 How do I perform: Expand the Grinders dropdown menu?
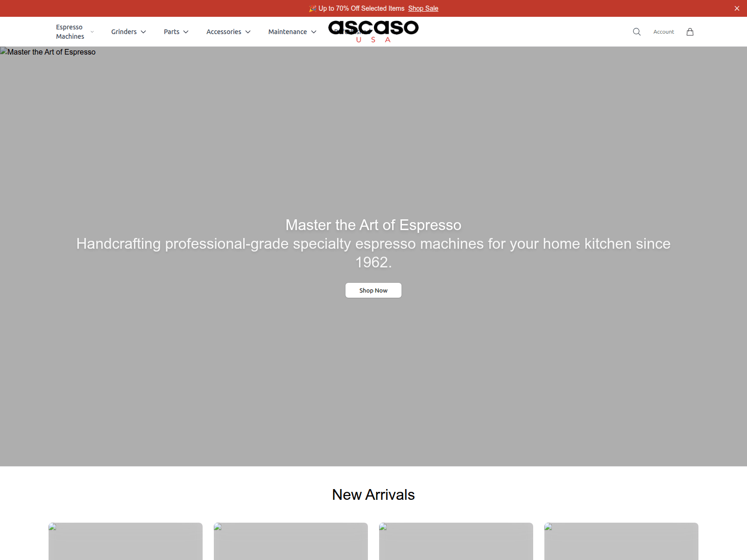(x=128, y=32)
